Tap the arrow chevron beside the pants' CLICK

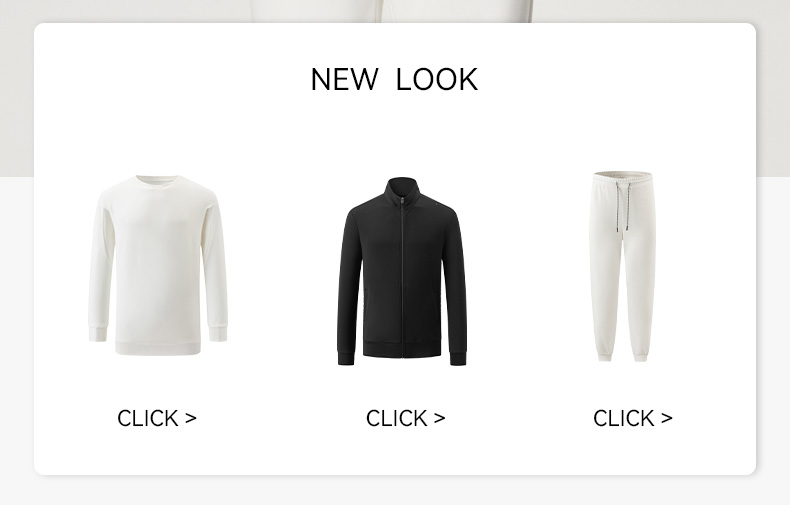pyautogui.click(x=667, y=418)
